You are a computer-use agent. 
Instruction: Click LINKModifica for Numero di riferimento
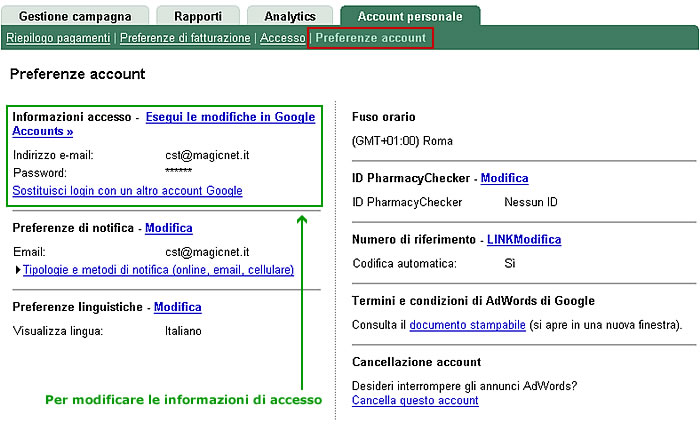pos(524,240)
